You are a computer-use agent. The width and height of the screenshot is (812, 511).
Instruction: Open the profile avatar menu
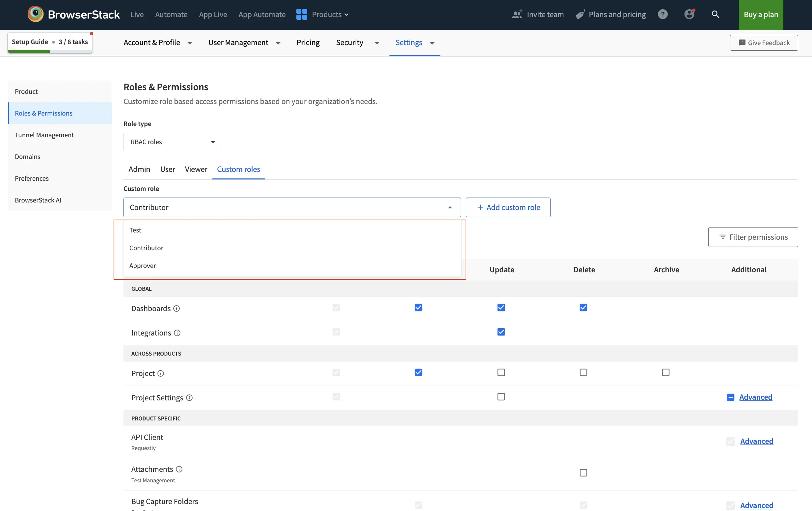coord(689,14)
